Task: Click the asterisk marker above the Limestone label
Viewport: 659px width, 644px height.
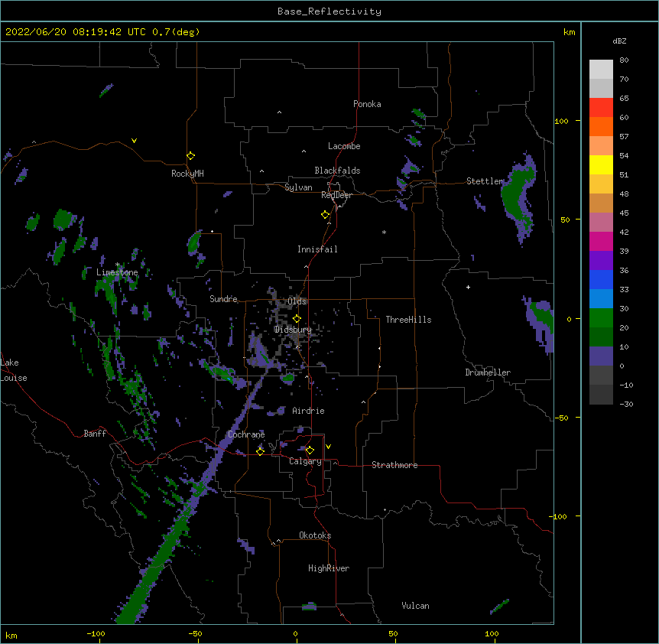Action: pyautogui.click(x=117, y=265)
